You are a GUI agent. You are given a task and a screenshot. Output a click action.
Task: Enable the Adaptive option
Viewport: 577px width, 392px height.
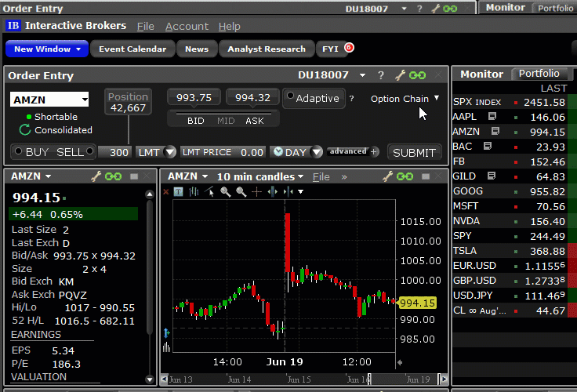pos(290,98)
